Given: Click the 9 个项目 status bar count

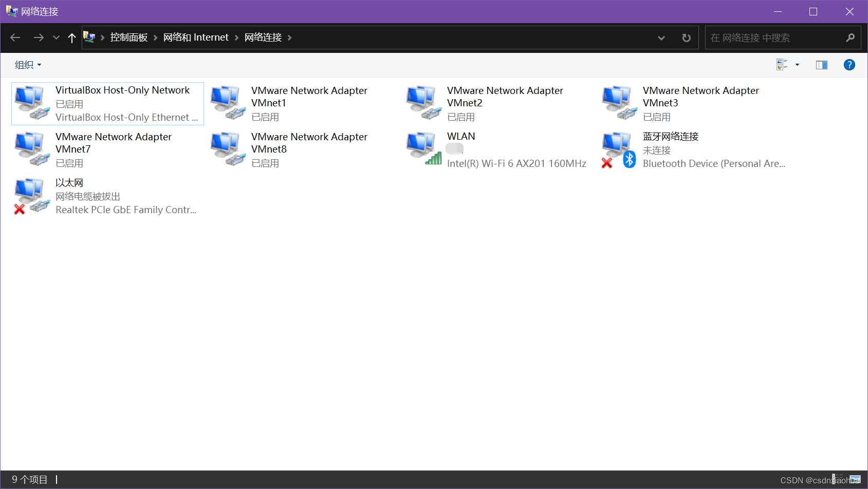Looking at the screenshot, I should tap(30, 480).
